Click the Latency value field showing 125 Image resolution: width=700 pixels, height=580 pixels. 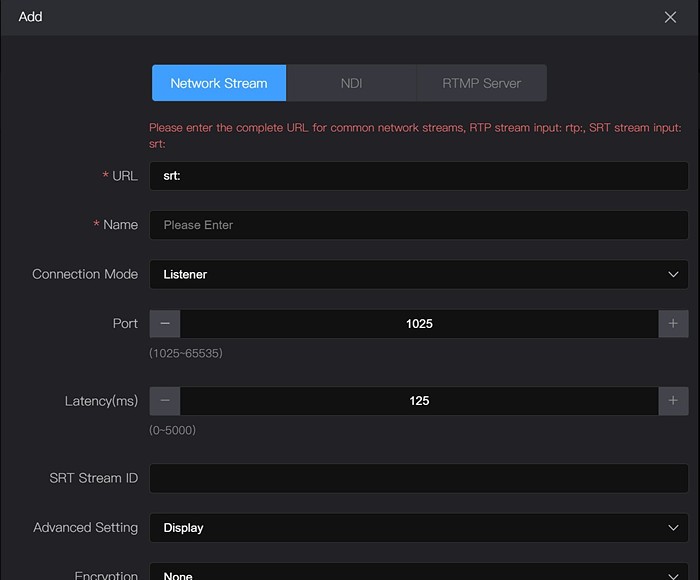pyautogui.click(x=419, y=401)
